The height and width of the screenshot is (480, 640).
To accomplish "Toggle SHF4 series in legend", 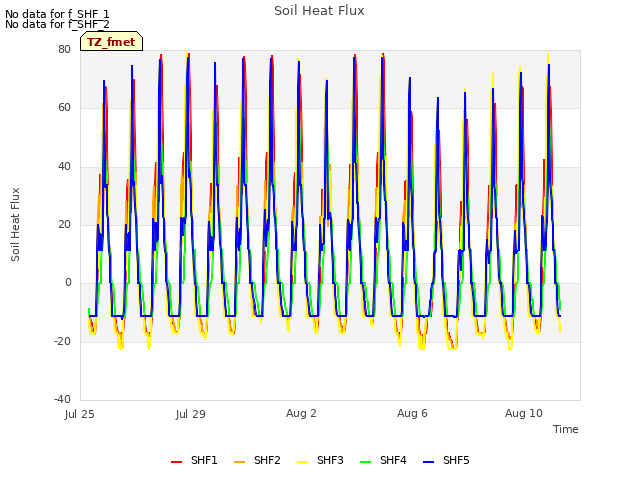I will [383, 460].
